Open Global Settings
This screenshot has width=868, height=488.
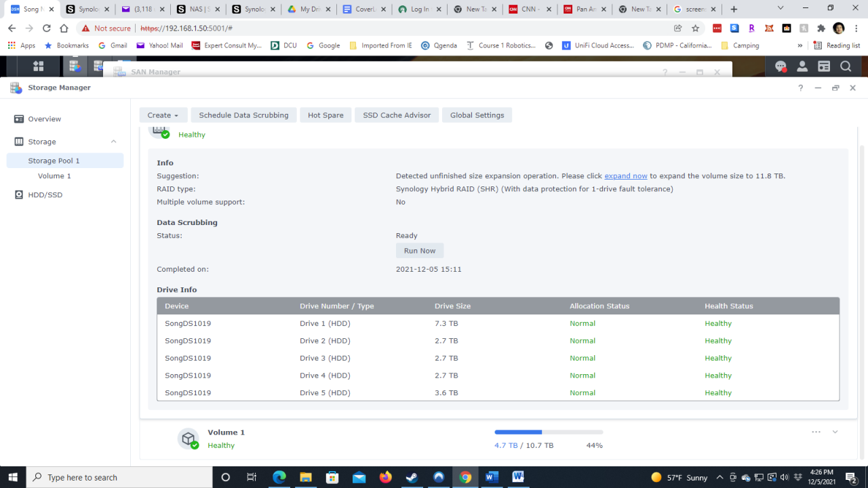tap(477, 115)
